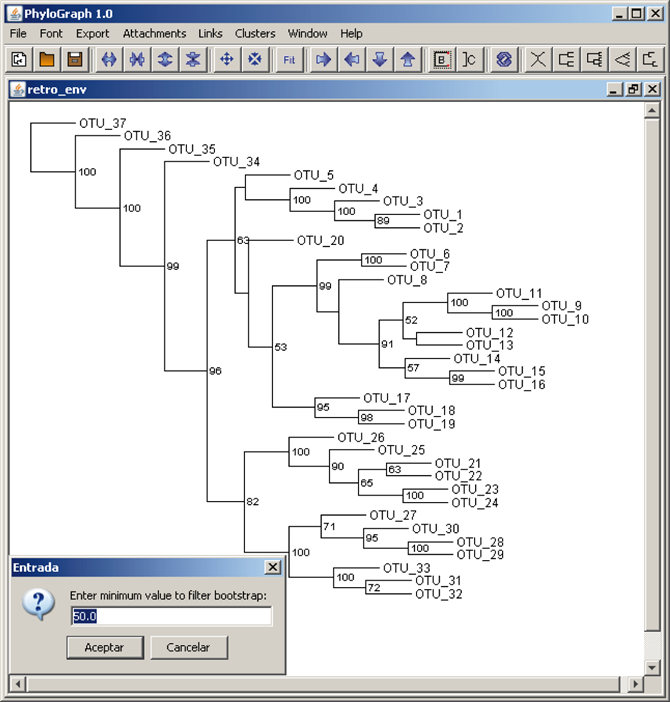This screenshot has height=702, width=670.
Task: Click the move down arrow icon
Action: pos(379,59)
